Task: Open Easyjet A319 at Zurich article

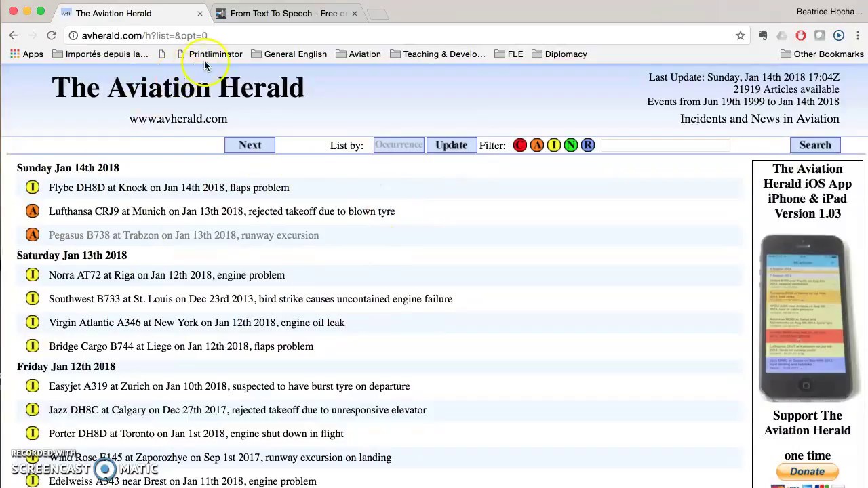Action: pyautogui.click(x=229, y=386)
